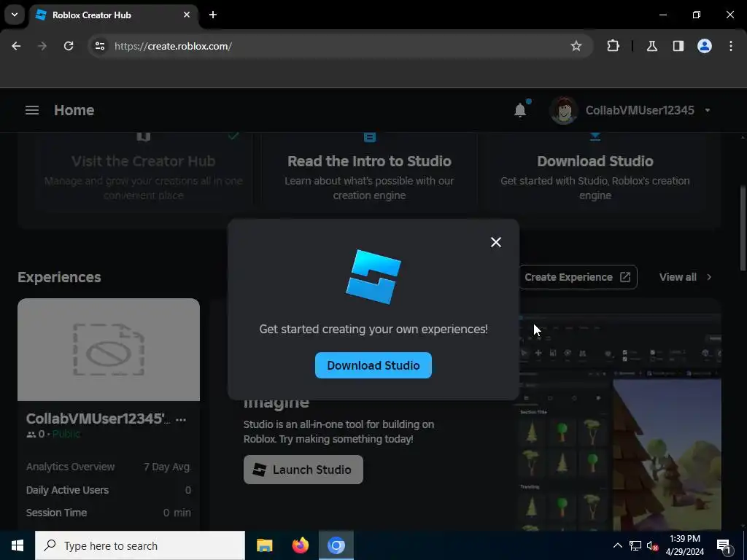
Task: Click the Experiences section heading
Action: pyautogui.click(x=59, y=277)
